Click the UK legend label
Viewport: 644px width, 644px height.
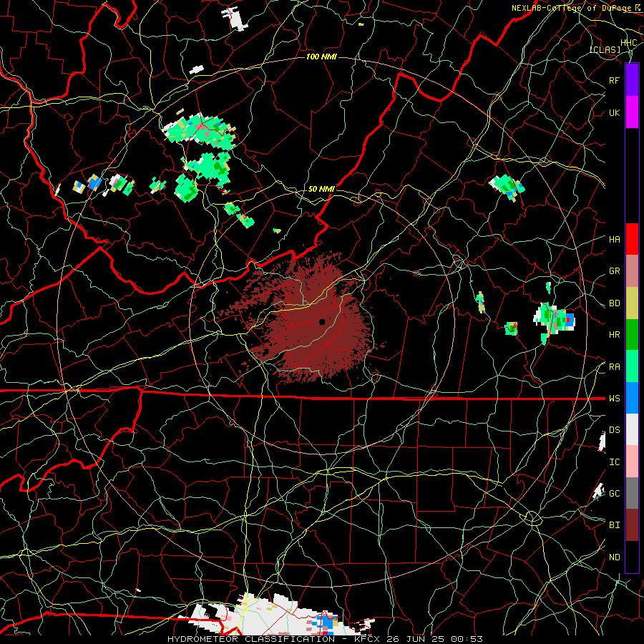[x=614, y=112]
